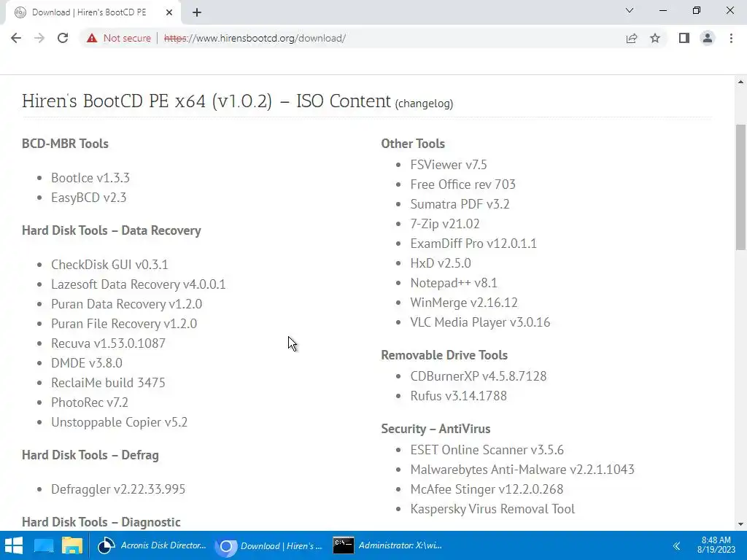
Task: Click FSViewer v7.5 entry
Action: click(449, 165)
